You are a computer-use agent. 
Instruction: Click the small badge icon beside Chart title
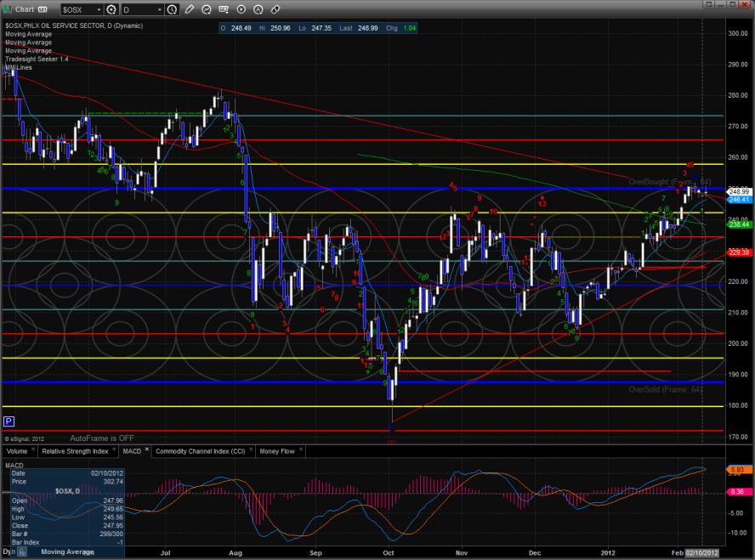[x=43, y=9]
